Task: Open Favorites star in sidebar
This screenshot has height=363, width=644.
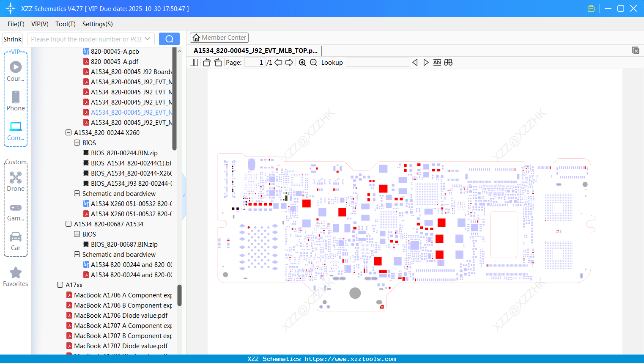Action: pyautogui.click(x=16, y=277)
